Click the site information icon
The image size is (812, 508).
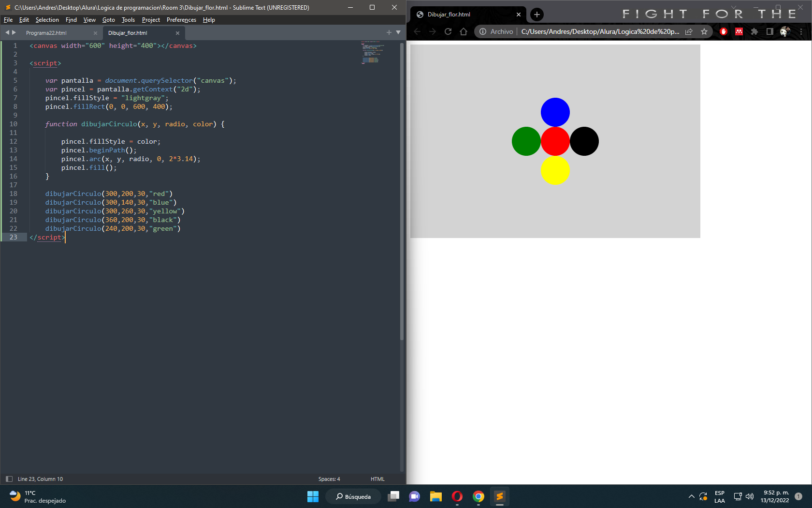(483, 31)
